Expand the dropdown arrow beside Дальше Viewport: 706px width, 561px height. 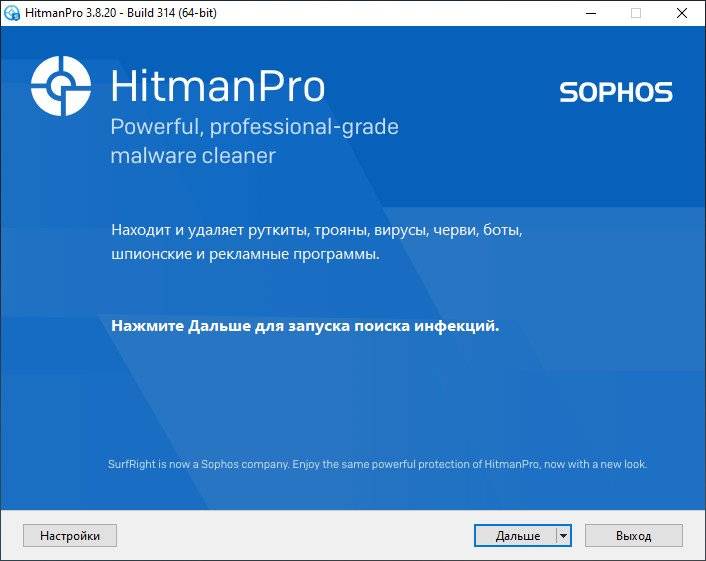[x=564, y=535]
